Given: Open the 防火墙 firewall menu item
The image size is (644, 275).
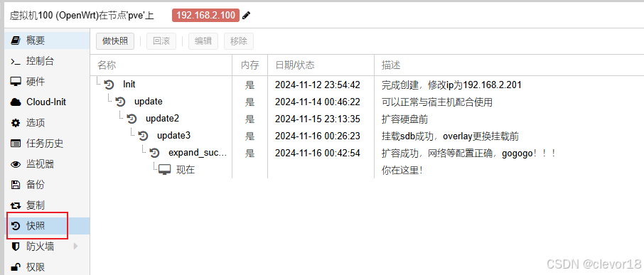Looking at the screenshot, I should (x=47, y=247).
